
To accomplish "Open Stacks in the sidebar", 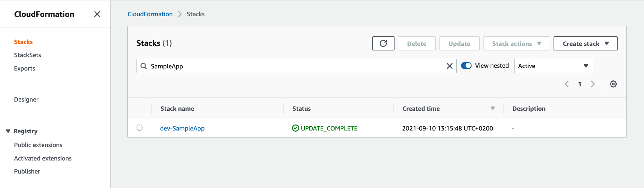I will 23,42.
